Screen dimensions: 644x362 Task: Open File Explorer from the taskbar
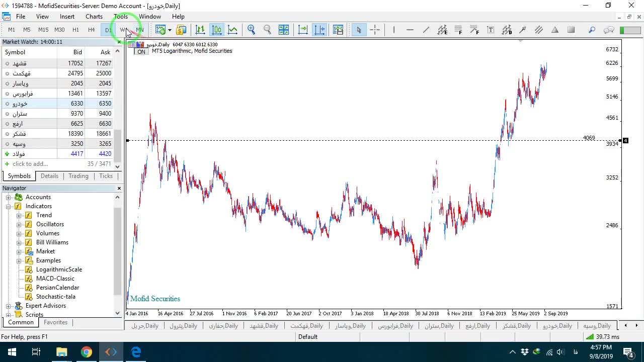(61, 352)
